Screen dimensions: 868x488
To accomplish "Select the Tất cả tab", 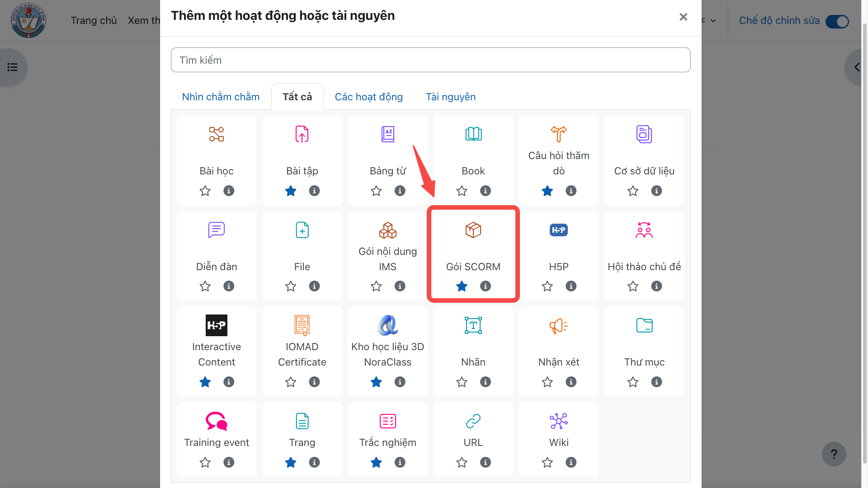I will pyautogui.click(x=297, y=97).
